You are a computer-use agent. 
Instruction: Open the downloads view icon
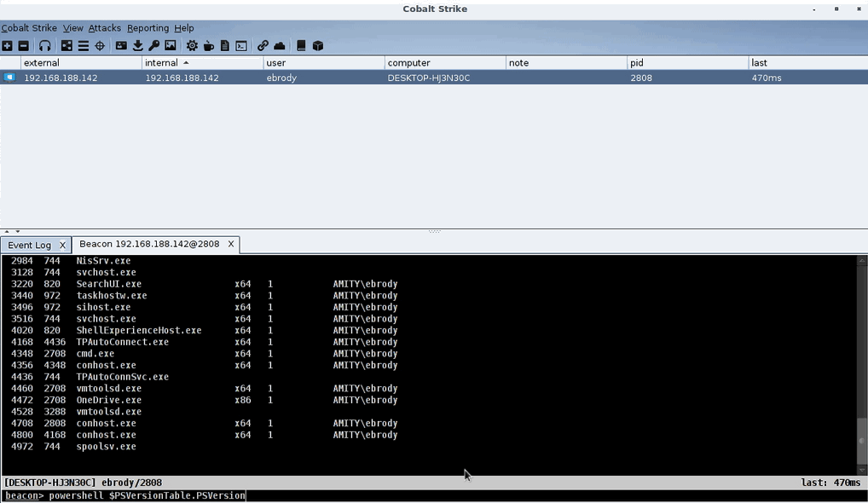[138, 45]
